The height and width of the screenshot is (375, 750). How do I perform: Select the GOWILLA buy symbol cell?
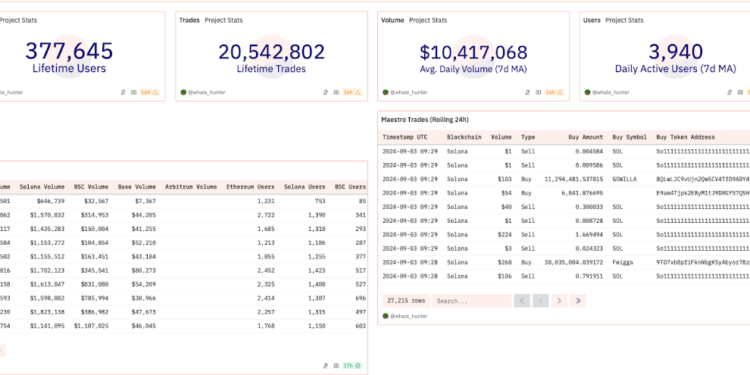tap(624, 179)
